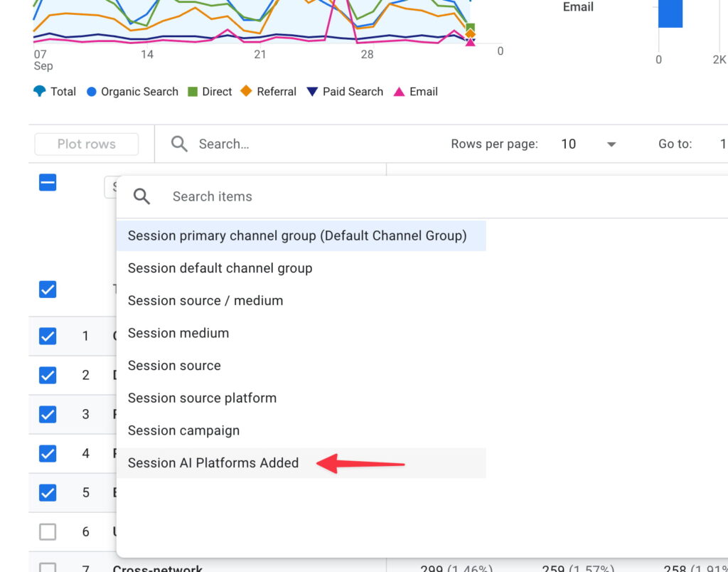Click the magnifier icon in Search items
The width and height of the screenshot is (728, 572).
point(142,196)
